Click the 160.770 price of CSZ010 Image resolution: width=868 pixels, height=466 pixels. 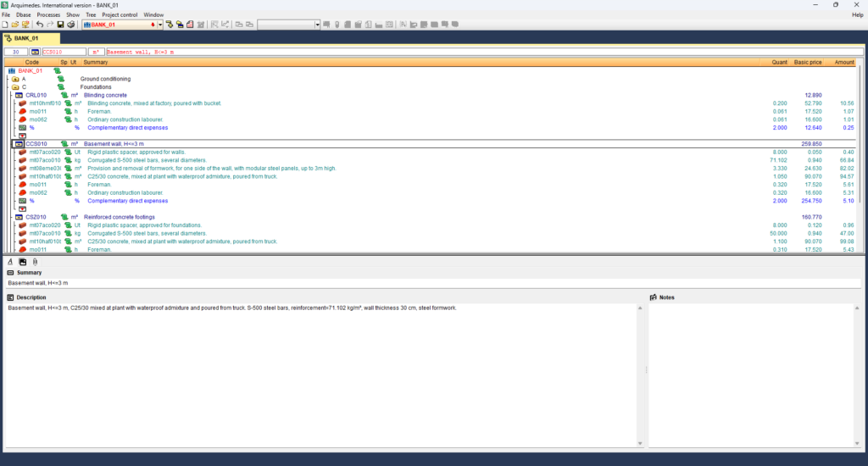pyautogui.click(x=811, y=217)
